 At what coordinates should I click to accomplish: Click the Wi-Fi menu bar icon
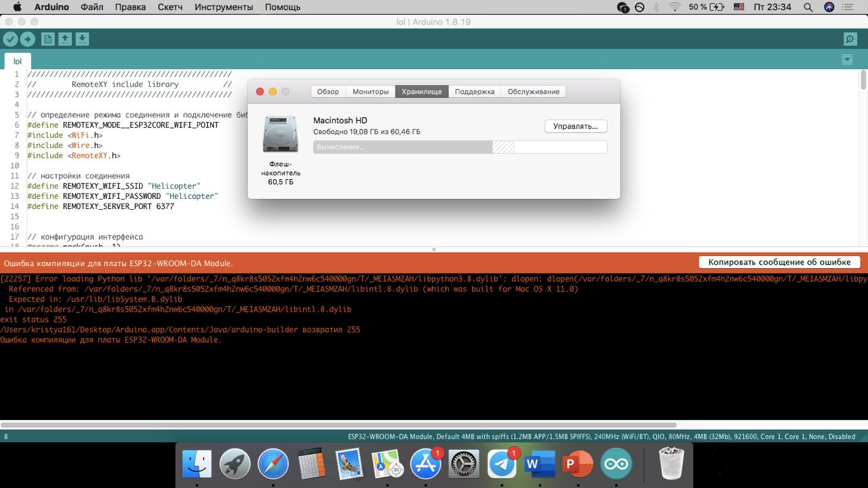click(675, 7)
